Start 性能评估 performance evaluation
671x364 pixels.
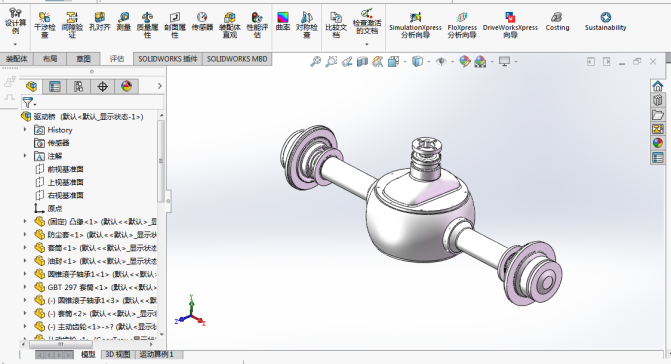pyautogui.click(x=257, y=25)
